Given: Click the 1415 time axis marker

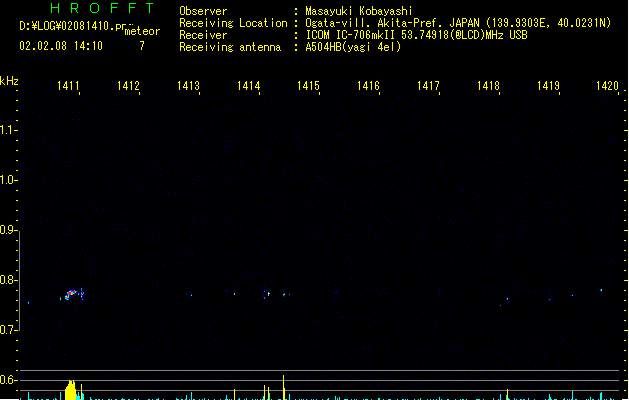Looking at the screenshot, I should coord(308,86).
